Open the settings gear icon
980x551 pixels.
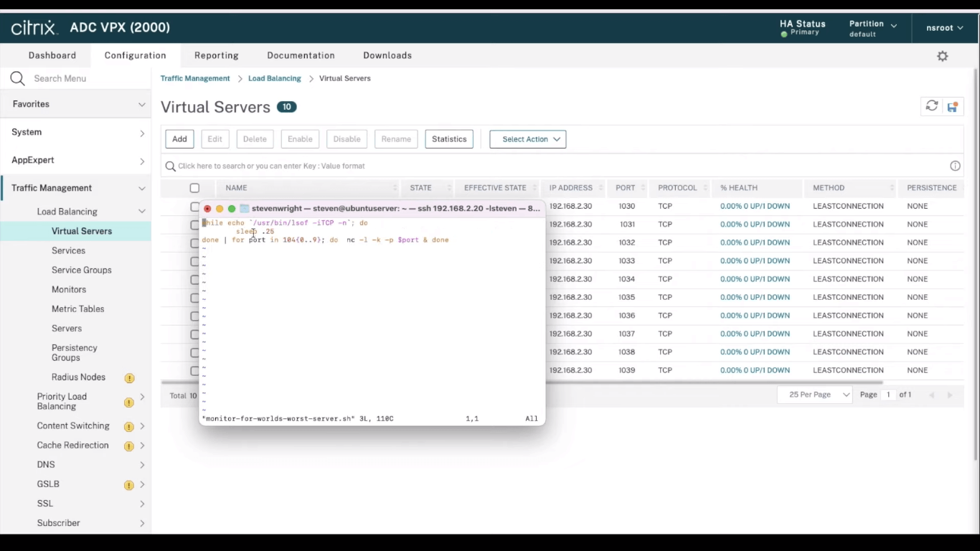(x=943, y=56)
